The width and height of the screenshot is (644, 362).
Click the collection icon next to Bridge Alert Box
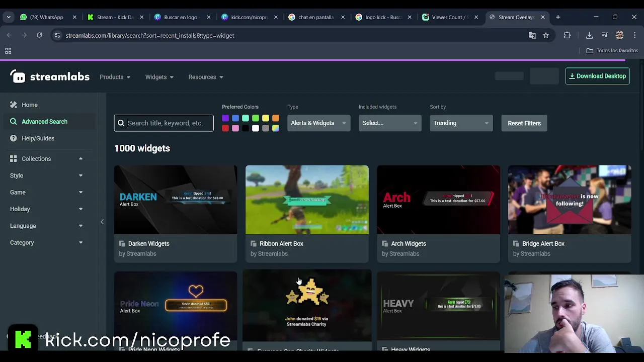(516, 243)
